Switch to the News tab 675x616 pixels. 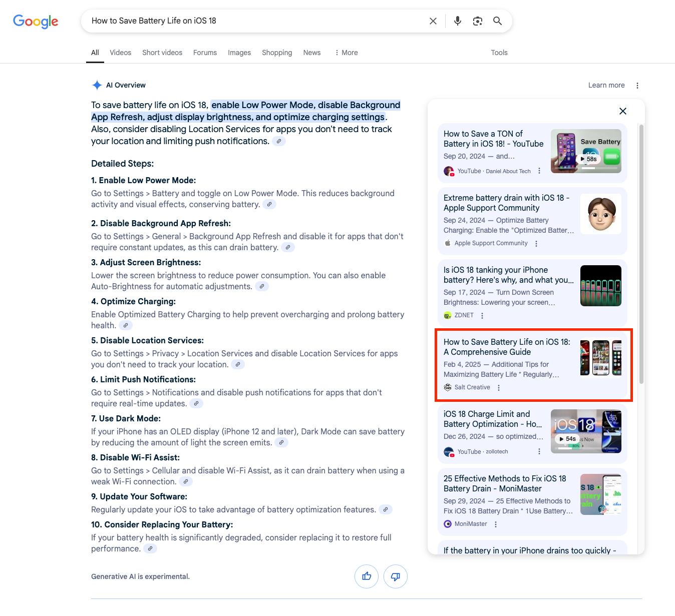[x=312, y=53]
